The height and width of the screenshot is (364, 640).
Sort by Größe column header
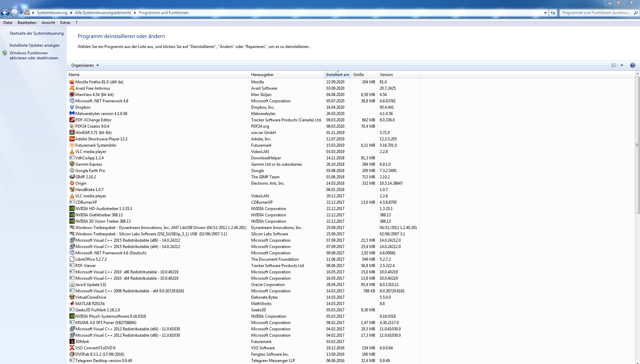365,75
